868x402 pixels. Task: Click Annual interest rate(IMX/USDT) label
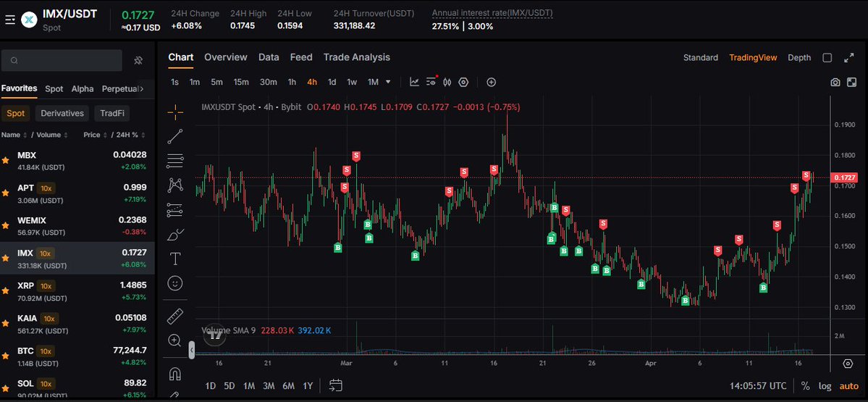pyautogui.click(x=492, y=13)
